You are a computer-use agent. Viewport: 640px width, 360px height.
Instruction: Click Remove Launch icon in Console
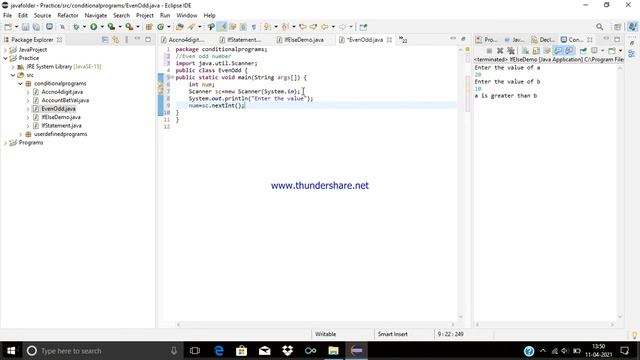point(500,51)
